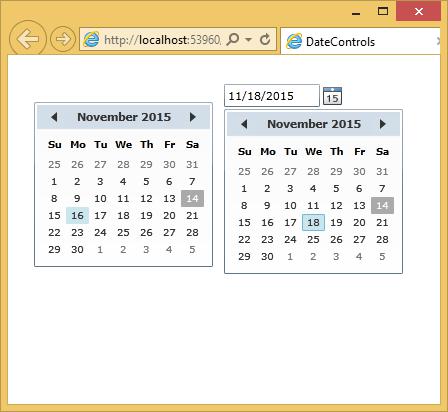Click the search magnifier icon in address bar
448x412 pixels.
tap(233, 39)
